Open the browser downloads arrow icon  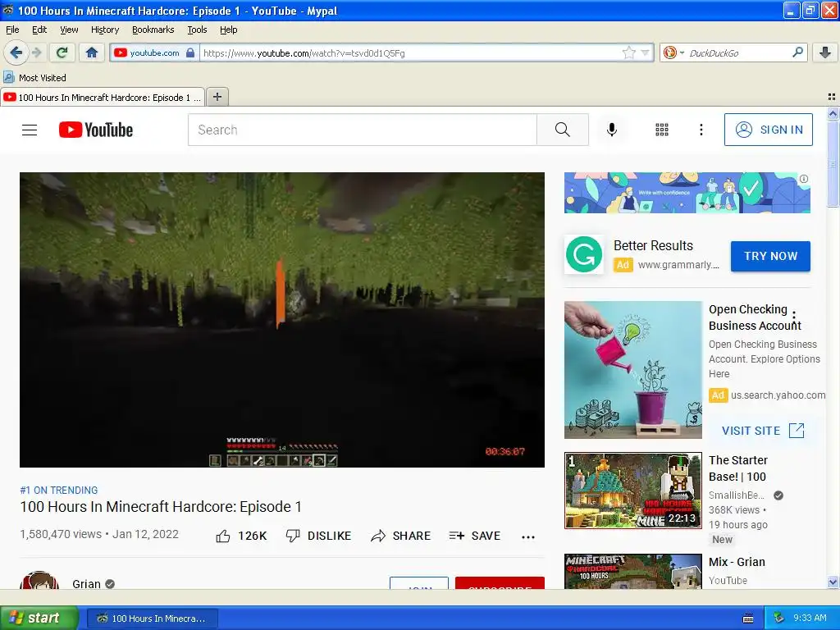point(825,52)
